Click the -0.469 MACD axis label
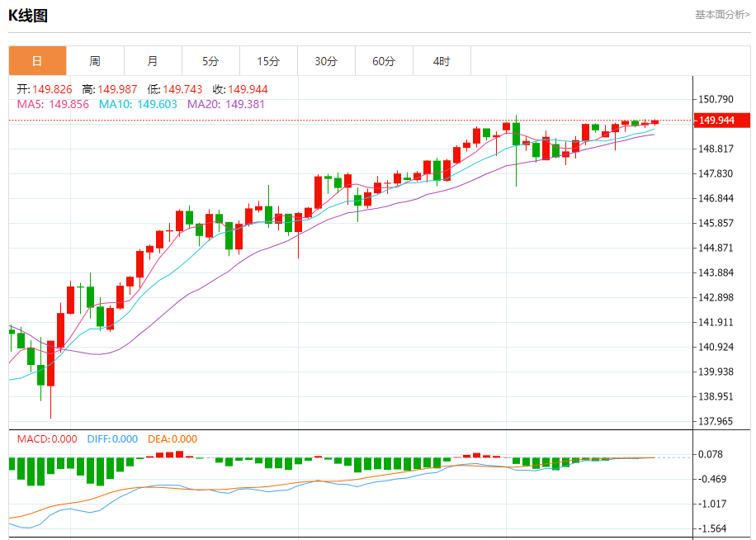The height and width of the screenshot is (540, 756). 712,479
